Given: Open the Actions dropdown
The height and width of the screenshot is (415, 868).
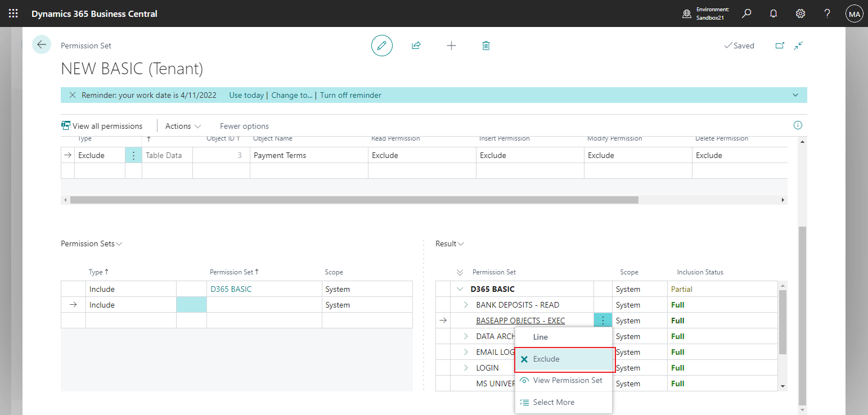Looking at the screenshot, I should coord(182,125).
